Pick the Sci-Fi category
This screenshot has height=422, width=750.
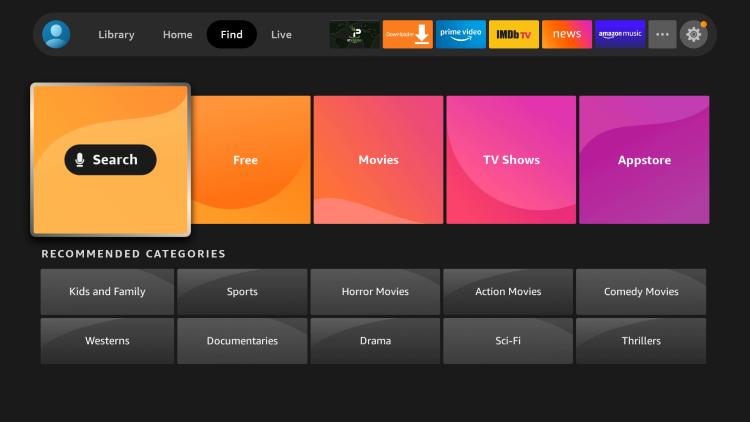coord(508,341)
